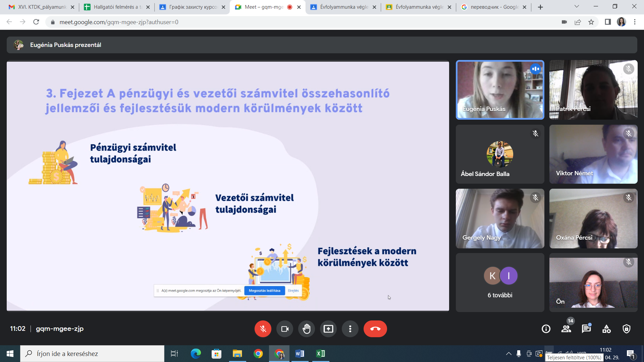Open the in-call chat messages icon
This screenshot has width=644, height=362.
pyautogui.click(x=586, y=329)
